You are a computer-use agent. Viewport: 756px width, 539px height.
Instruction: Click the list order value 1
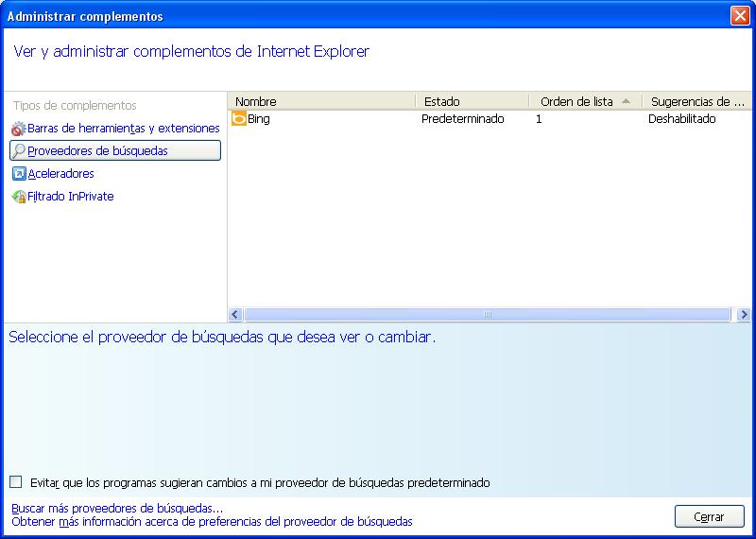pyautogui.click(x=539, y=119)
